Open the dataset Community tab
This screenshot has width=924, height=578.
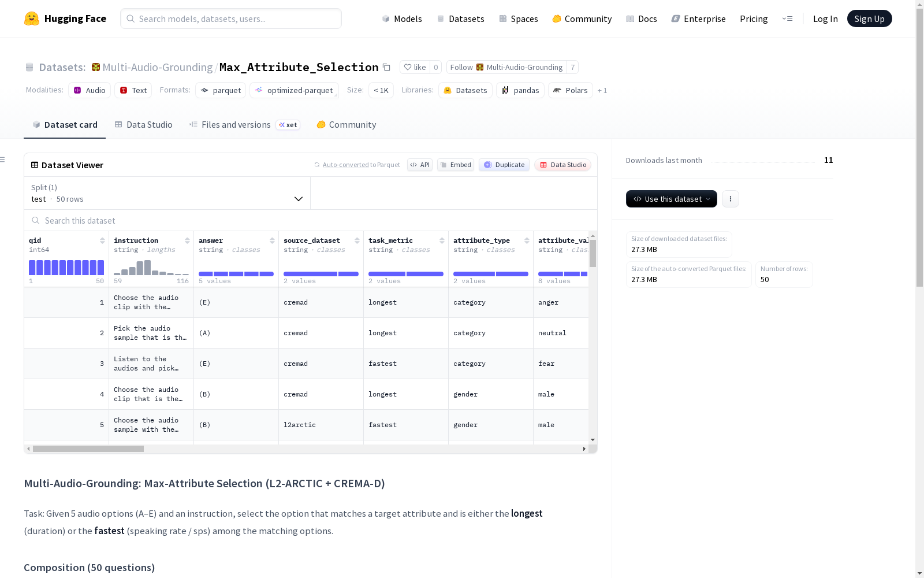point(346,125)
